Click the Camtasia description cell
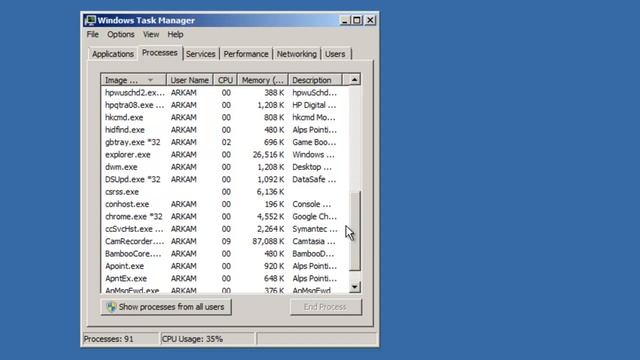This screenshot has width=640, height=360. [314, 241]
